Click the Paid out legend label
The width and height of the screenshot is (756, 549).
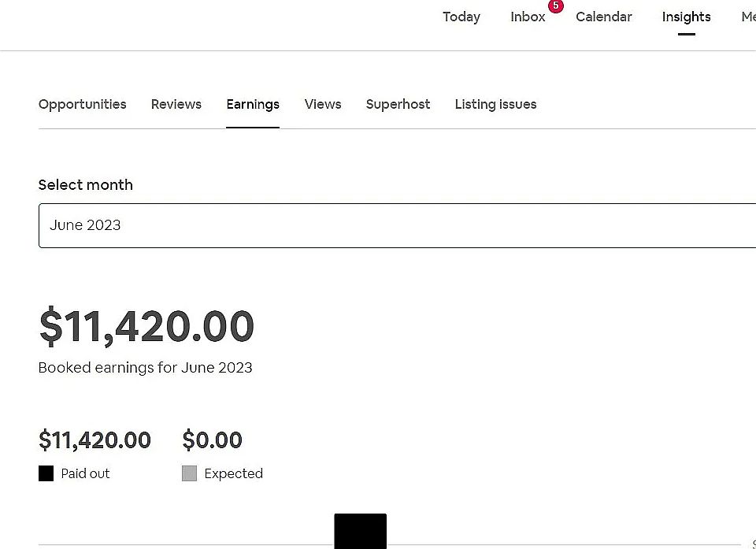coord(85,473)
